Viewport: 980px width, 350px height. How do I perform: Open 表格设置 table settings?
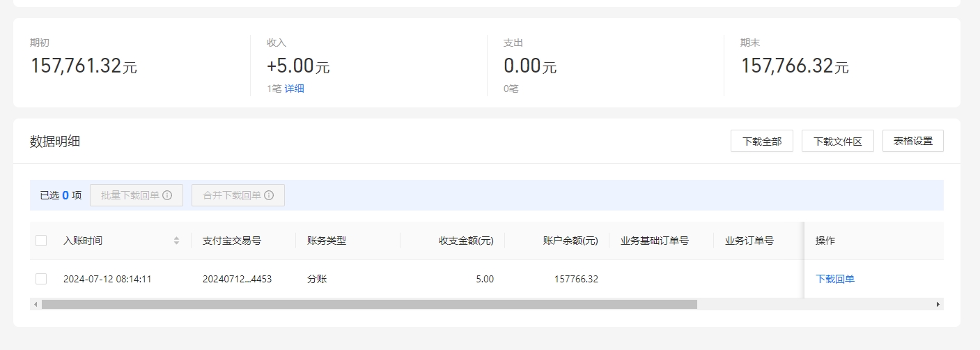(x=913, y=141)
